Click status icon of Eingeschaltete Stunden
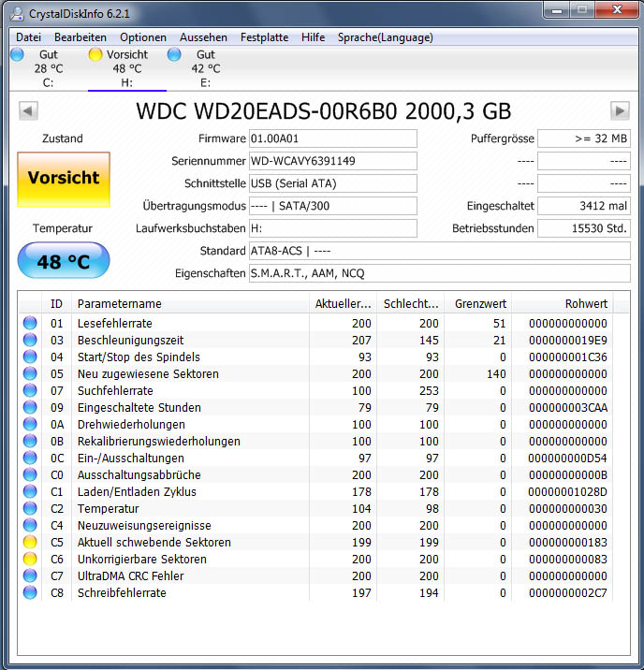The height and width of the screenshot is (670, 644). pos(30,407)
